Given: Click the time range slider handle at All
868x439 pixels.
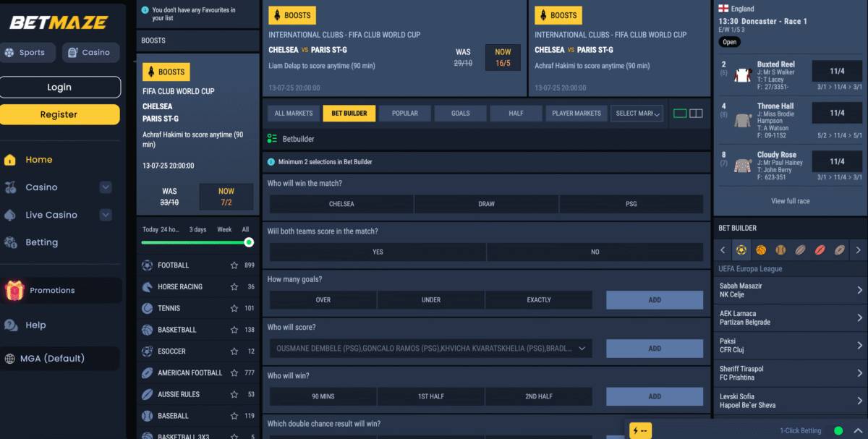Looking at the screenshot, I should [x=249, y=242].
